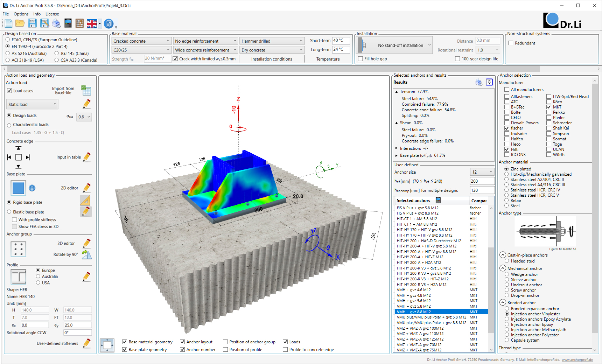Open the calculator tool in toolbar
602x364 pixels.
(x=68, y=23)
